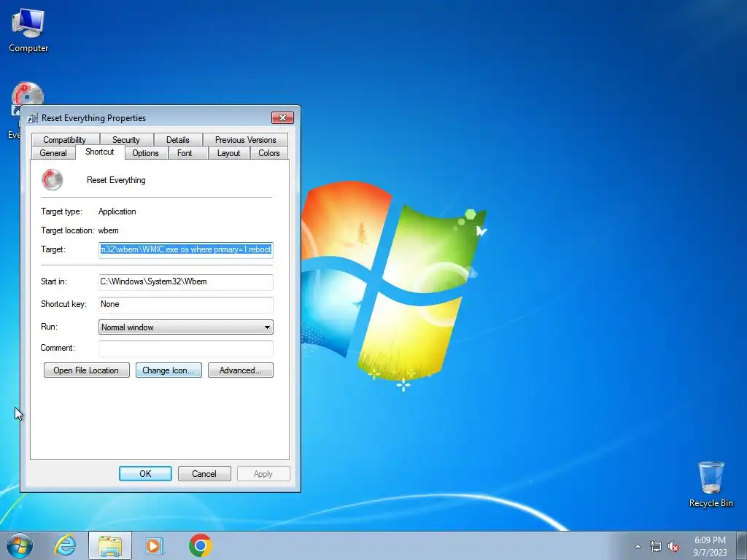Click into the Start in field
The width and height of the screenshot is (747, 560).
pos(186,282)
